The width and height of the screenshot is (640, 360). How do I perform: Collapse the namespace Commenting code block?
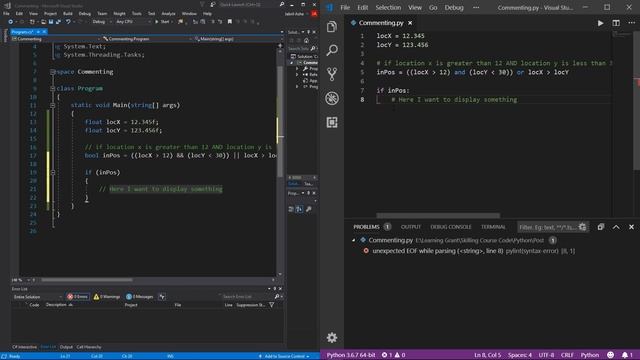pyautogui.click(x=53, y=72)
